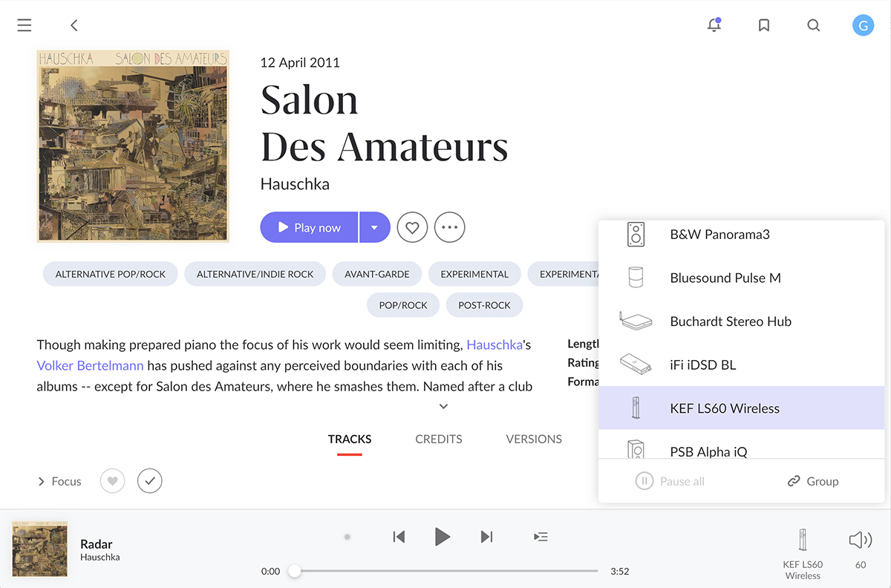Select AVANT-GARDE genre tag
This screenshot has width=891, height=588.
pos(377,274)
